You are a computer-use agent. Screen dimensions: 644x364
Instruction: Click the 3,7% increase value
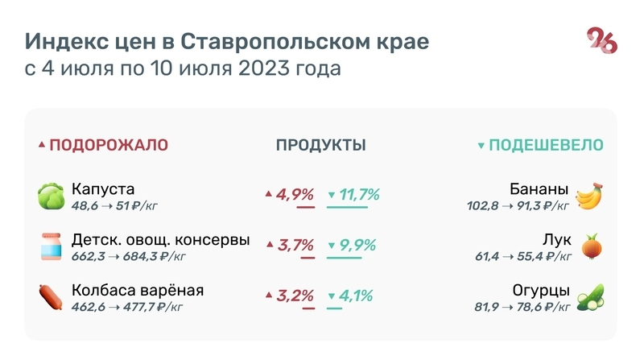click(x=295, y=245)
